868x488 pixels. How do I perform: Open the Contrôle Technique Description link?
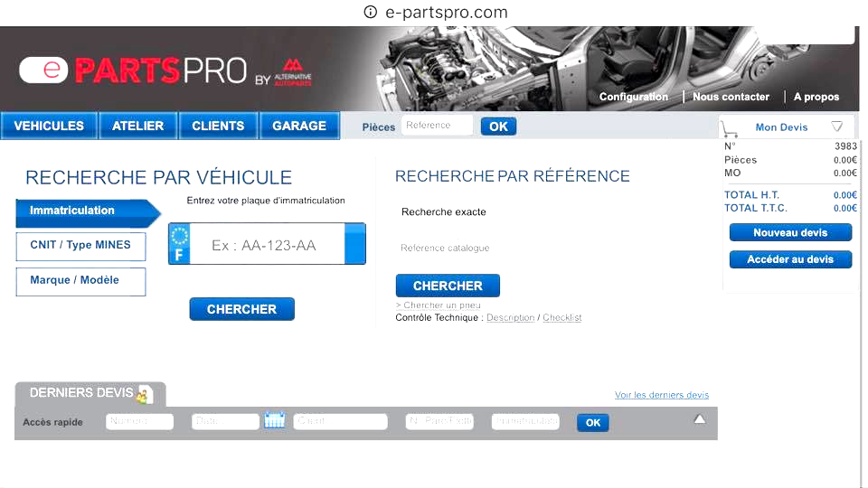click(x=510, y=317)
